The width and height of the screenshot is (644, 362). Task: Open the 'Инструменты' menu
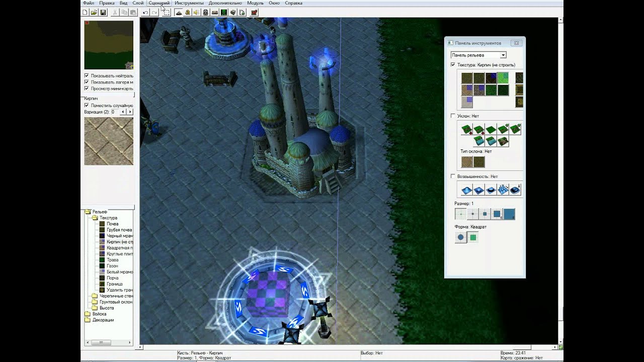click(x=189, y=3)
